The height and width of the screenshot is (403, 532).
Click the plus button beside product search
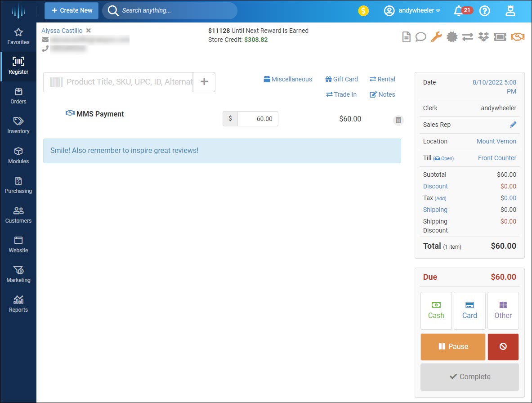[204, 82]
